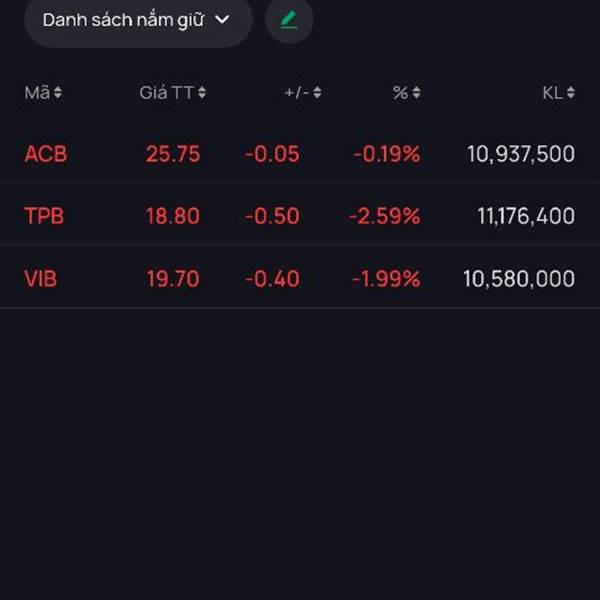
Task: Open the ACB stock row
Action: coord(300,154)
